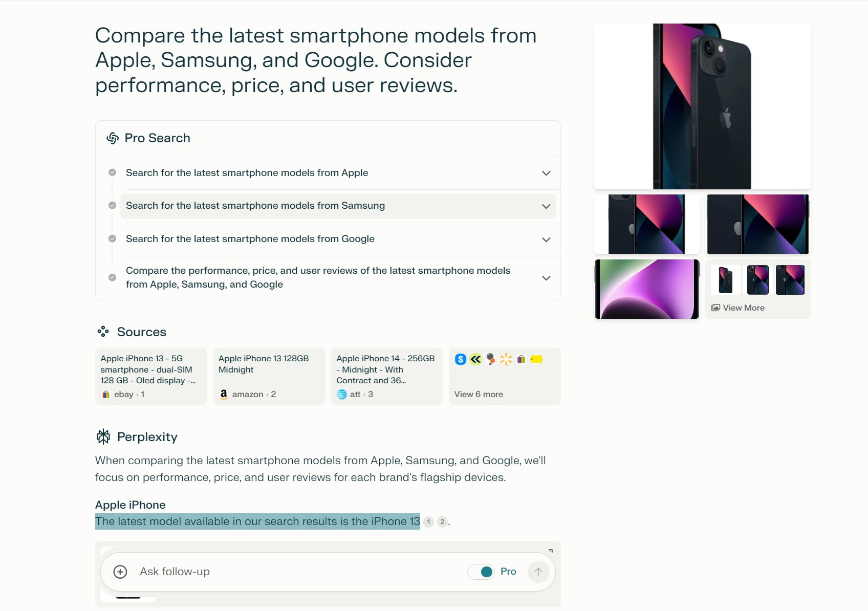Click View More images button
868x611 pixels.
[x=758, y=289]
